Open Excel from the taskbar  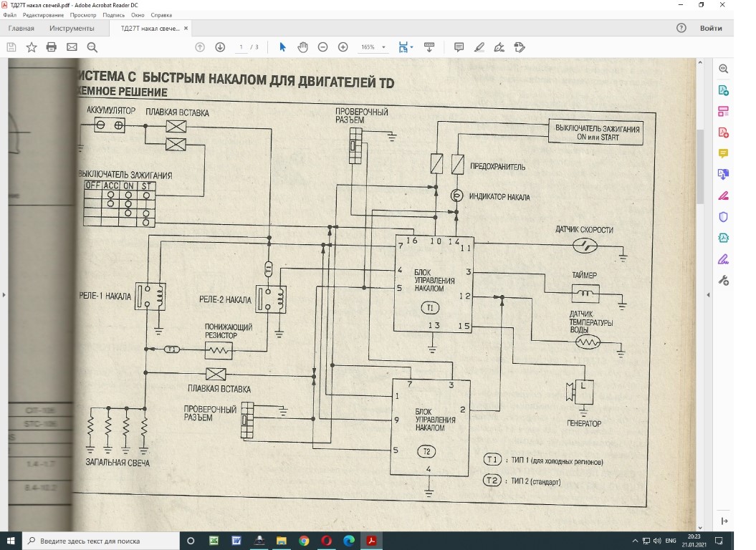[x=214, y=541]
